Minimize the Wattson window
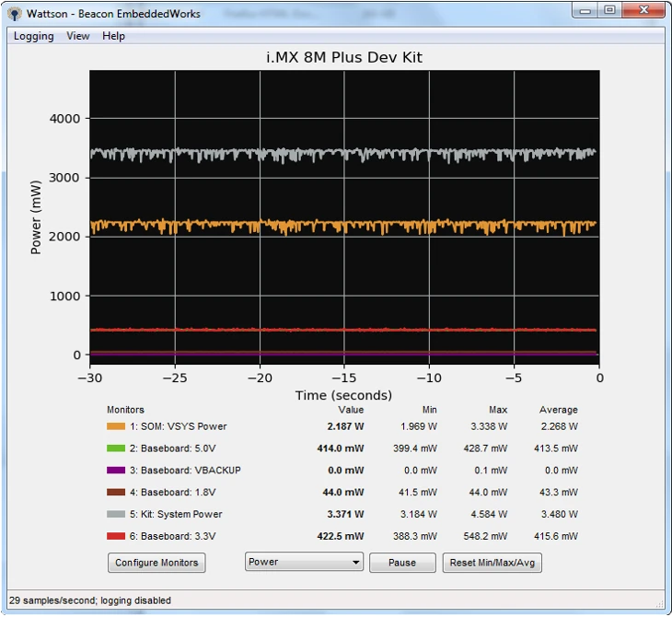 (x=585, y=10)
